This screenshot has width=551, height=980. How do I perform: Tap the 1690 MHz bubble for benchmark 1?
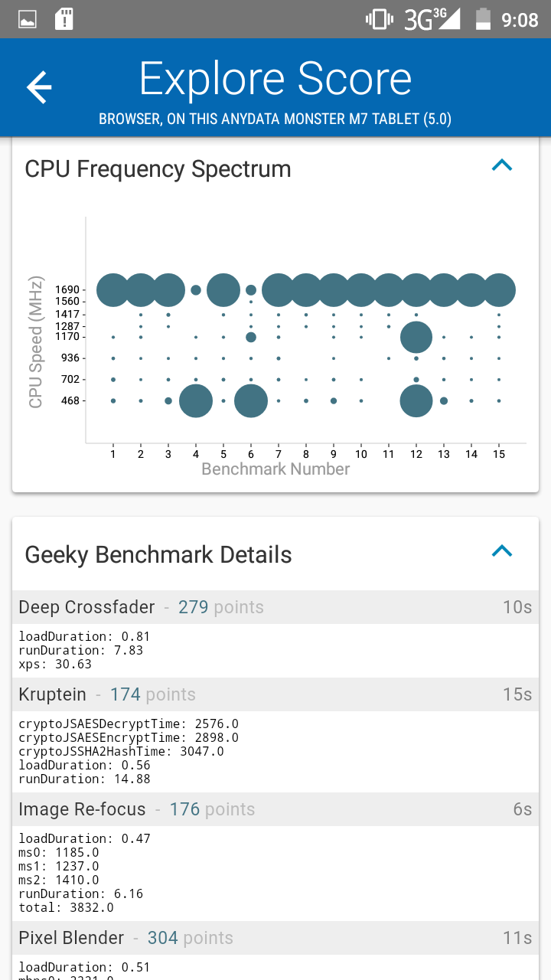pyautogui.click(x=113, y=289)
